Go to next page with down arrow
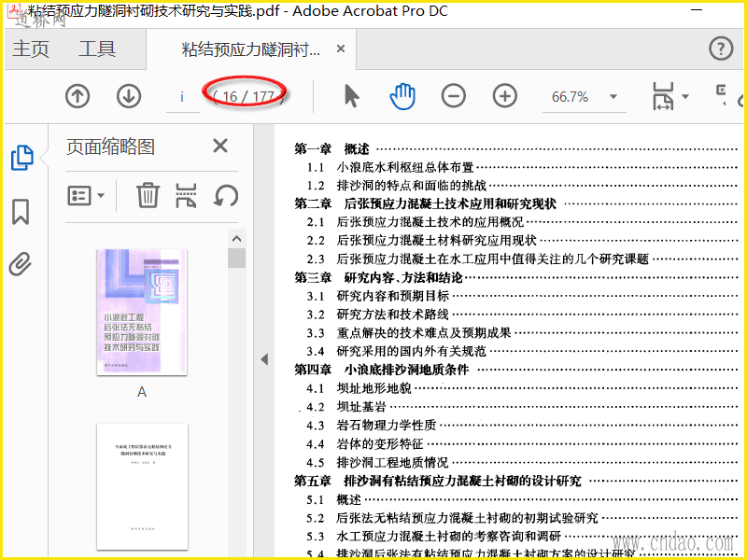The height and width of the screenshot is (560, 747). tap(129, 96)
